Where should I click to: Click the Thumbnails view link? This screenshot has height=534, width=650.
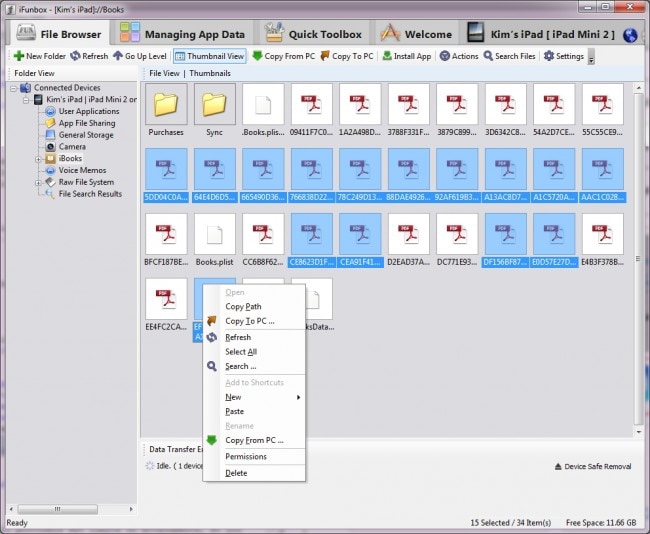point(210,73)
